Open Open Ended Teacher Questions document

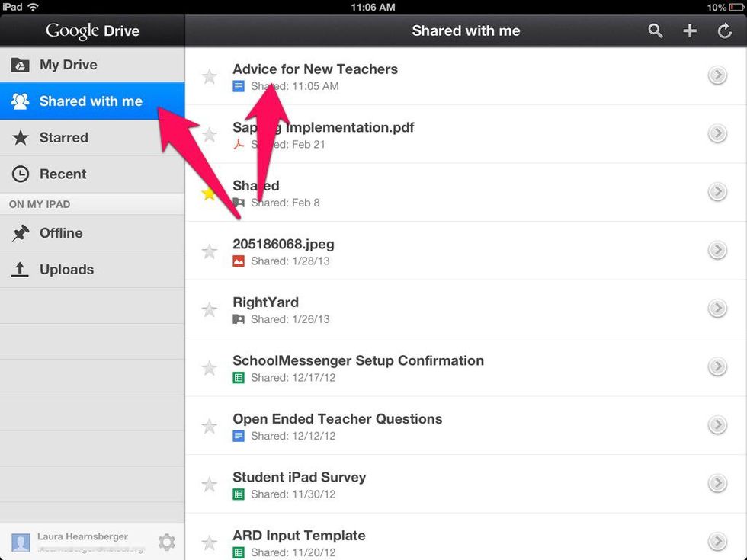click(337, 419)
